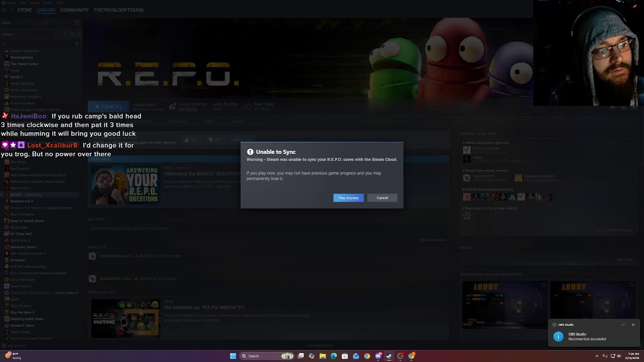
Task: Open the second LOBBY screenshot thumbnail
Action: click(593, 304)
